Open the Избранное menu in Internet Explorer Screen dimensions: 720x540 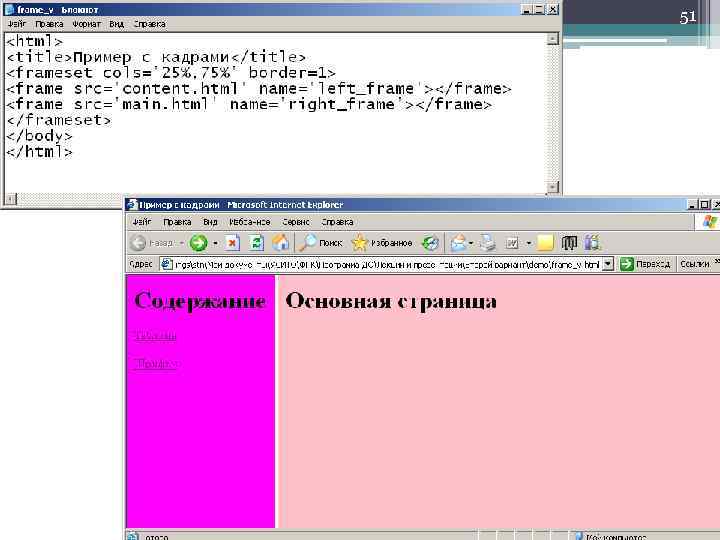pyautogui.click(x=249, y=222)
